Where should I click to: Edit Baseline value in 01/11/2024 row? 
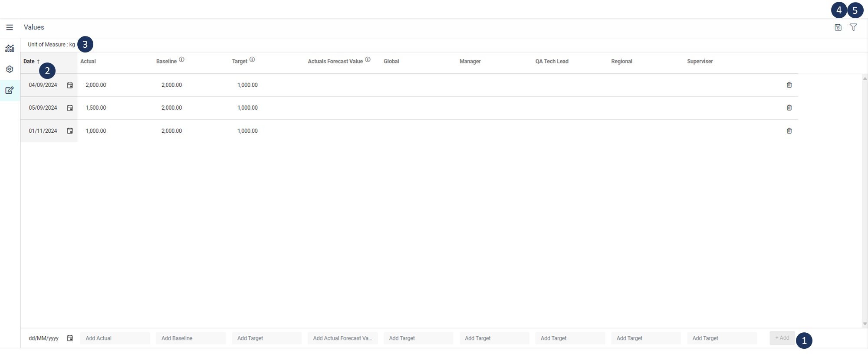click(x=172, y=131)
